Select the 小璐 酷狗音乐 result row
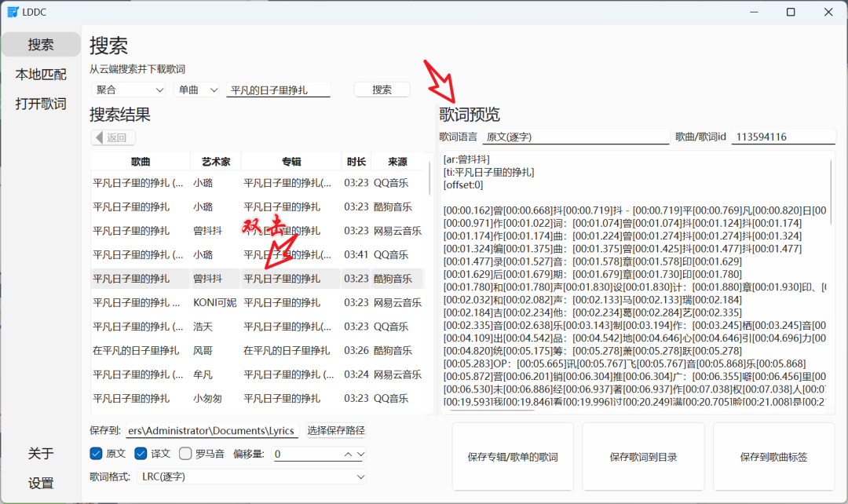Image resolution: width=848 pixels, height=504 pixels. click(x=258, y=207)
